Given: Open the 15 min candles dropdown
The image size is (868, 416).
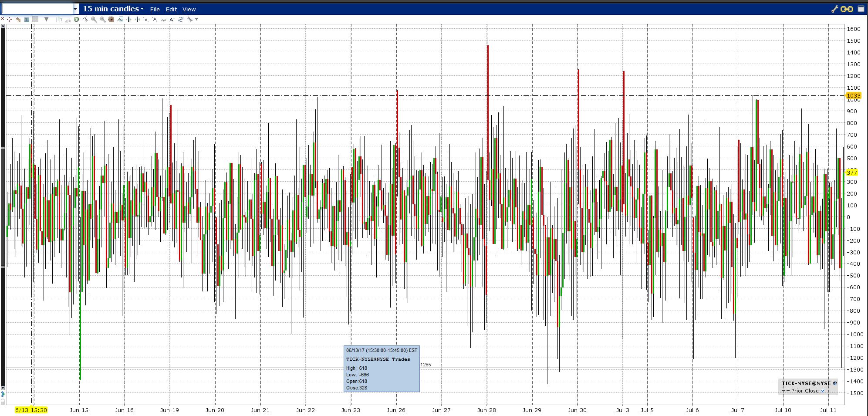Looking at the screenshot, I should [x=113, y=9].
